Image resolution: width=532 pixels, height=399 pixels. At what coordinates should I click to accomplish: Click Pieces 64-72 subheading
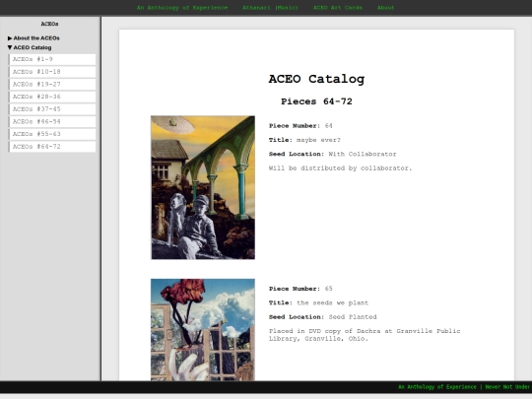tap(316, 101)
